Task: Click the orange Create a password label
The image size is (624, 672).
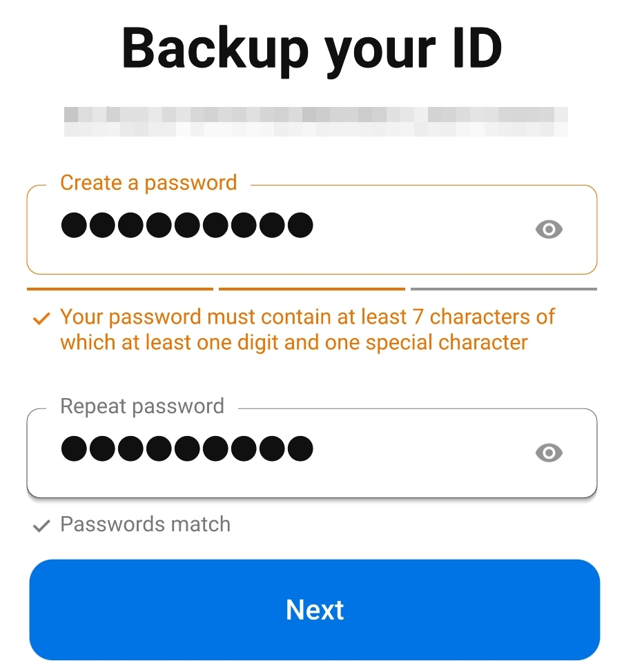Action: point(148,183)
